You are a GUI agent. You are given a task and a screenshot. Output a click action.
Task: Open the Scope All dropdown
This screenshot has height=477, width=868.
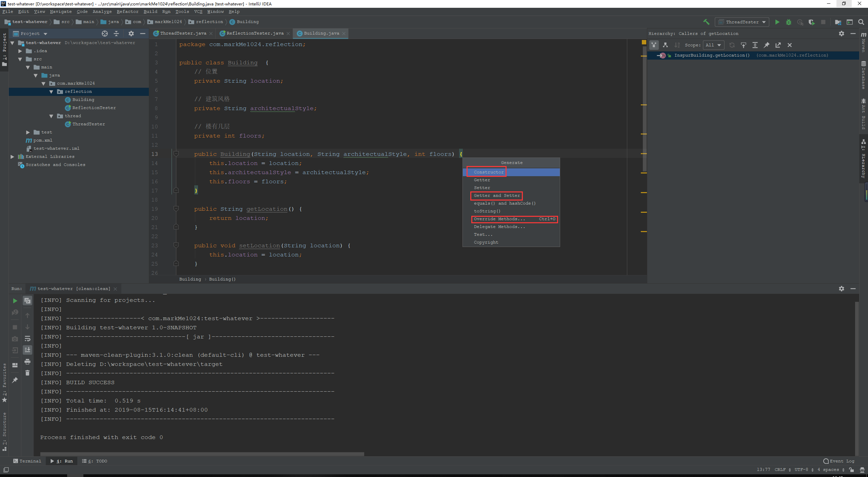(714, 45)
